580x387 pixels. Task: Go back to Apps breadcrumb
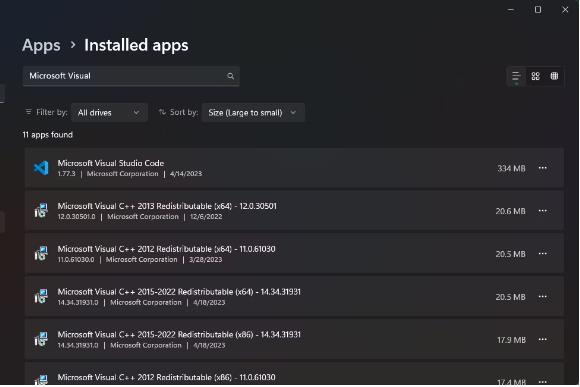41,46
